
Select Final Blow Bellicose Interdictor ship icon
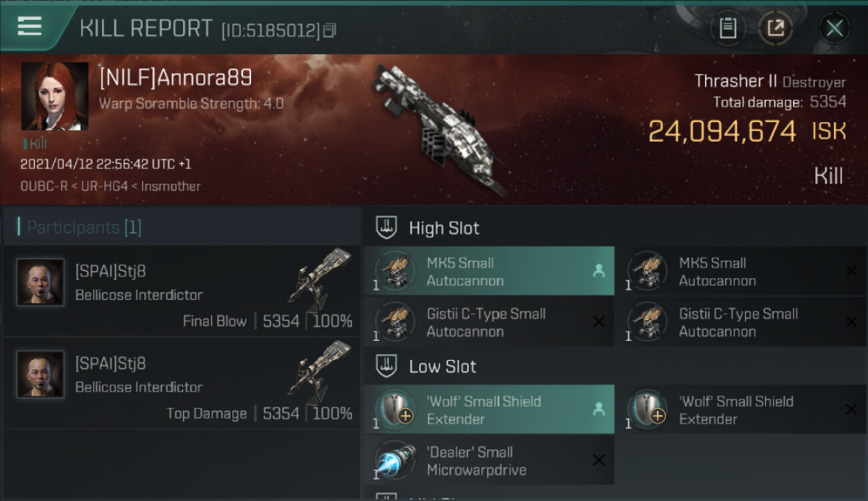click(320, 279)
